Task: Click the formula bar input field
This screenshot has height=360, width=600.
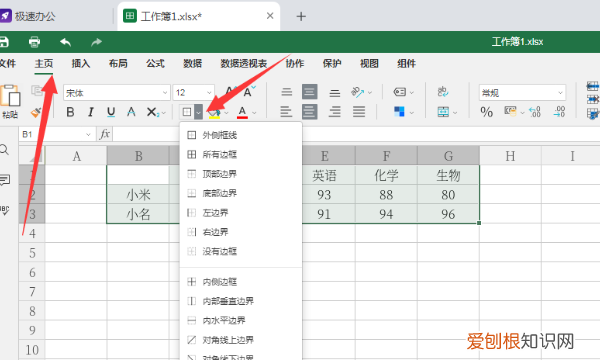Action: coord(356,134)
